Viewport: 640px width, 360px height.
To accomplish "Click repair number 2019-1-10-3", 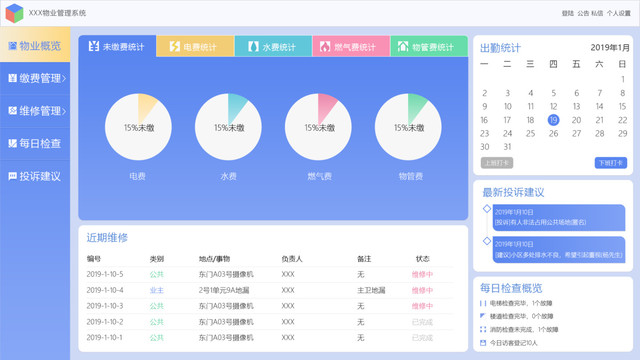I will click(x=105, y=306).
